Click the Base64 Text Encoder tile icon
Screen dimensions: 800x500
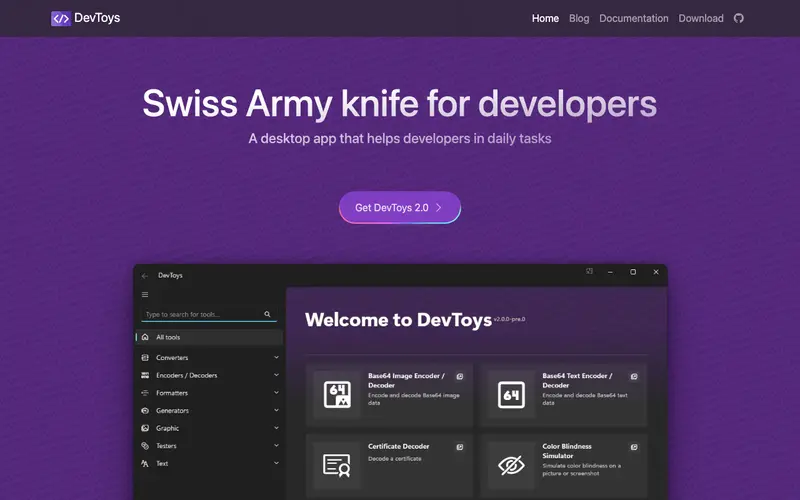tap(511, 394)
